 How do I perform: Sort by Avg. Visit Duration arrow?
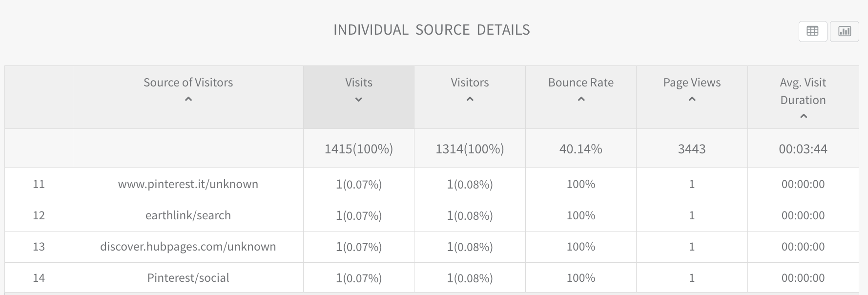pos(803,116)
